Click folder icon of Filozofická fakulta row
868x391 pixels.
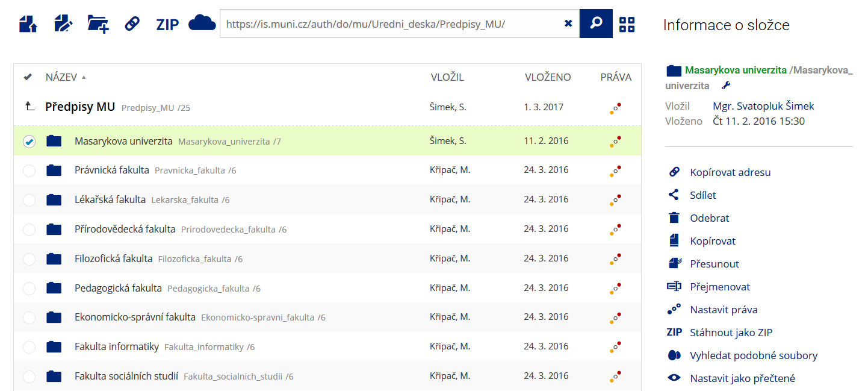click(54, 258)
